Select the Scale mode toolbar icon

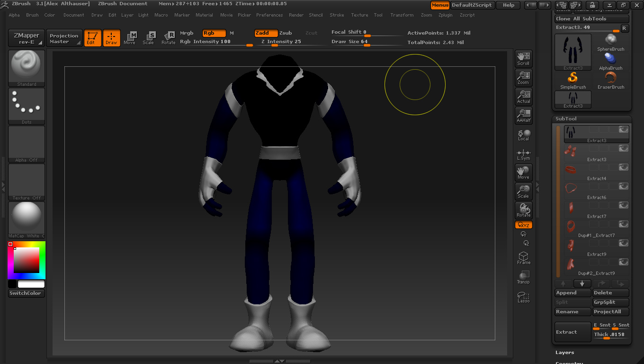(148, 38)
